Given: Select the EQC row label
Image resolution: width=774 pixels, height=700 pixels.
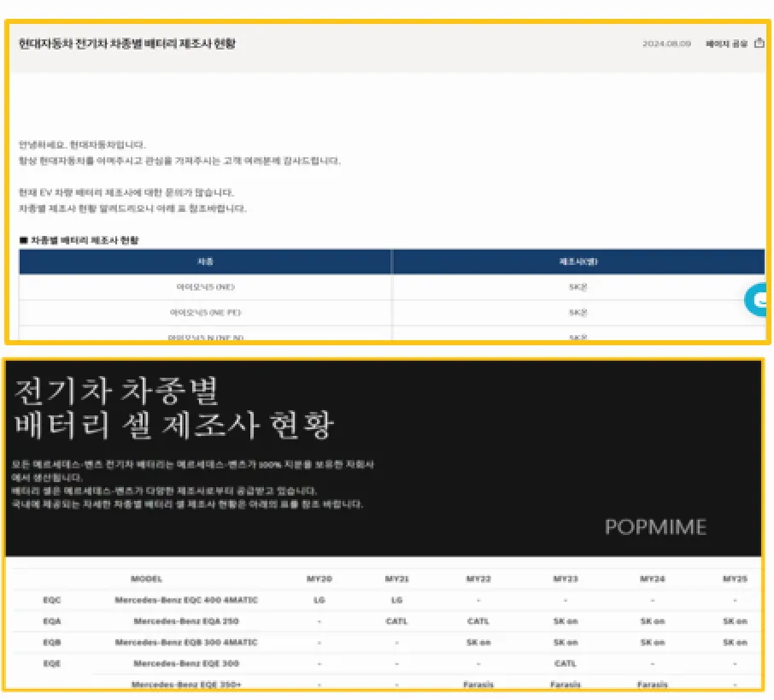Looking at the screenshot, I should pyautogui.click(x=52, y=600).
